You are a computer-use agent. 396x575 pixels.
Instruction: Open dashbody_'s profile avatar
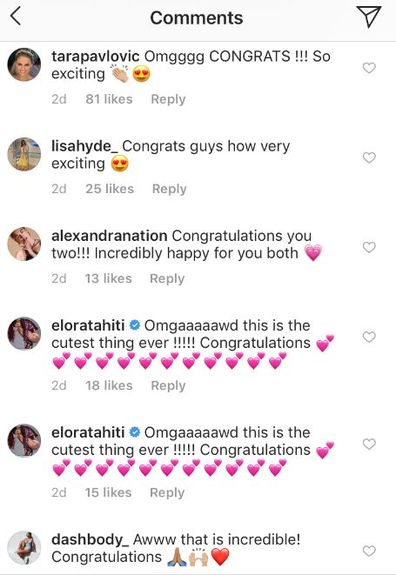point(24,547)
